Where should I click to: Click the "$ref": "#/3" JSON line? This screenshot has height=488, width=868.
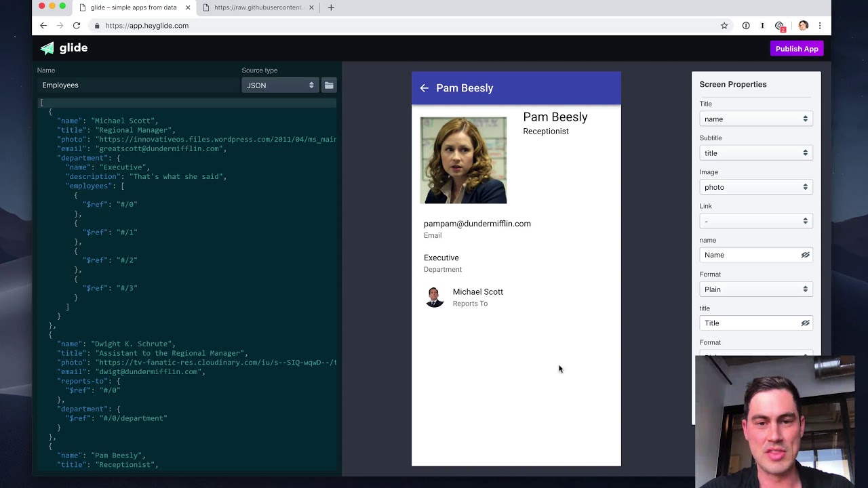pos(110,288)
